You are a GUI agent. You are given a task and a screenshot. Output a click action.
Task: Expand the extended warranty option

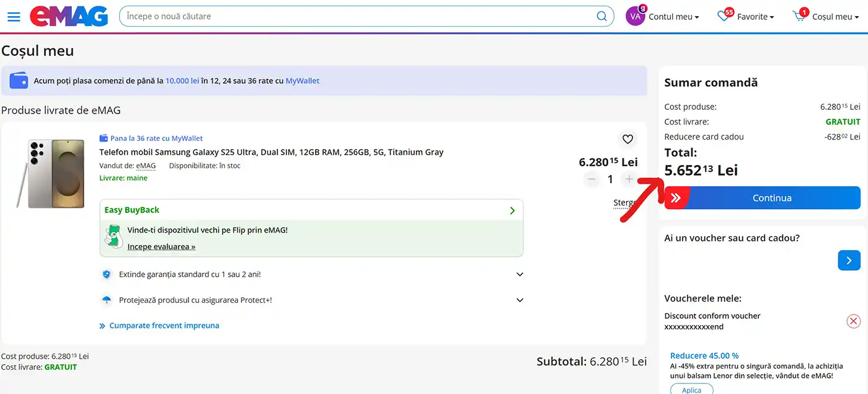coord(520,274)
